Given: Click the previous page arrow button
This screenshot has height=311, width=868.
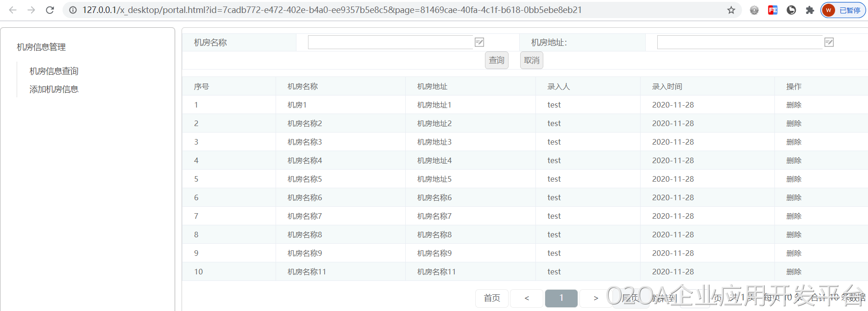Looking at the screenshot, I should 527,298.
